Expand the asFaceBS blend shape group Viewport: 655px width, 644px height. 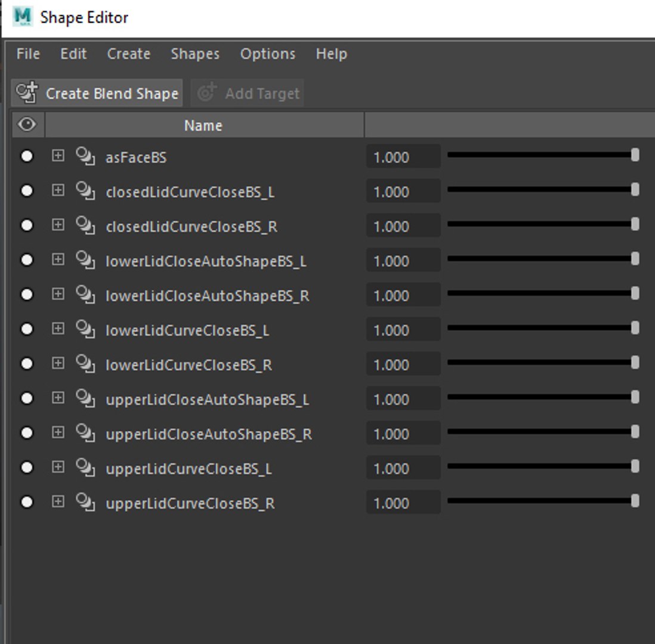58,156
